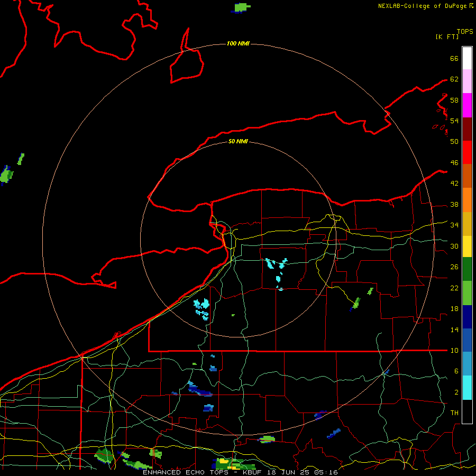476x476 pixels.
Task: Select the bright red legend swatch
Action: [x=467, y=152]
